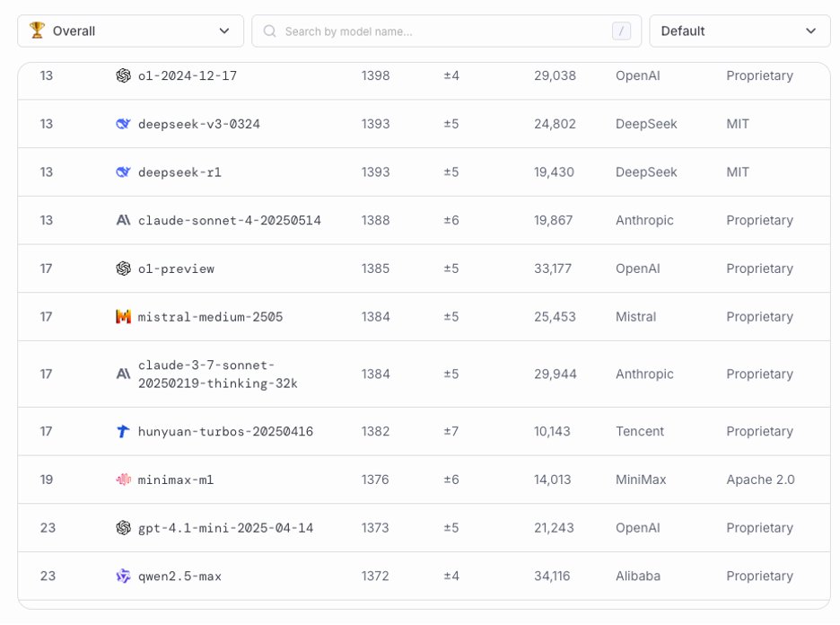Click the Tencent icon beside hunyuan-turbos-20250416
The image size is (840, 625).
point(123,431)
